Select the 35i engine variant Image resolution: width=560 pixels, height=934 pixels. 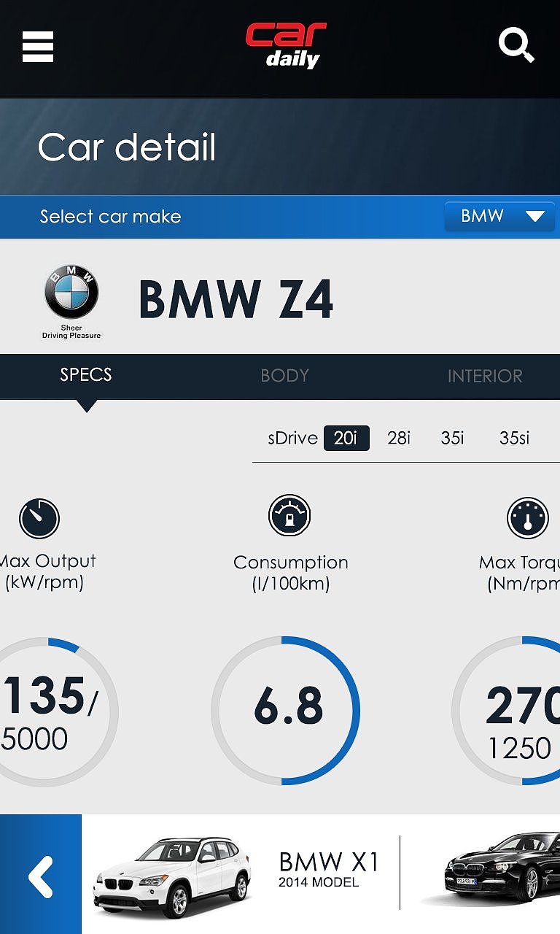pyautogui.click(x=452, y=438)
